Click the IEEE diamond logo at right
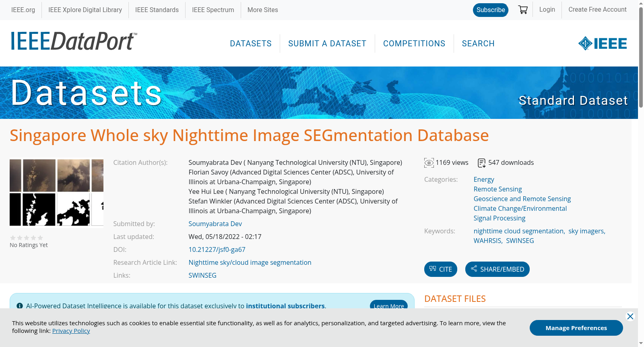 click(603, 44)
